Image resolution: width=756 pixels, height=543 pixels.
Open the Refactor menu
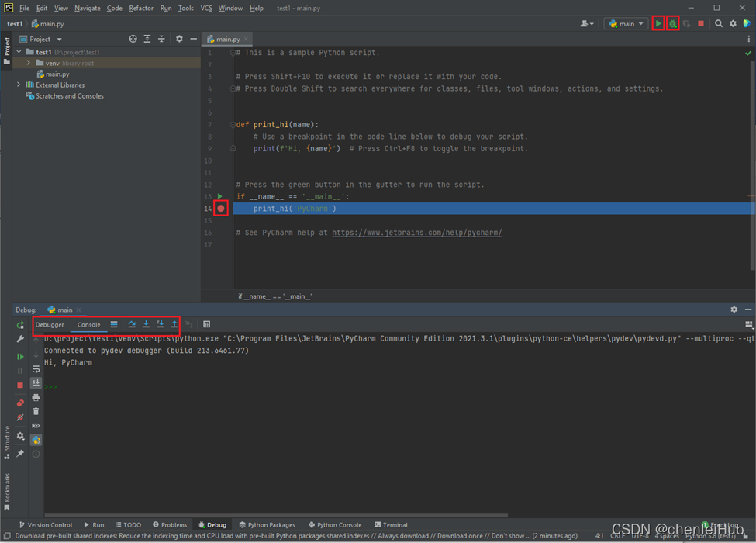[x=141, y=8]
